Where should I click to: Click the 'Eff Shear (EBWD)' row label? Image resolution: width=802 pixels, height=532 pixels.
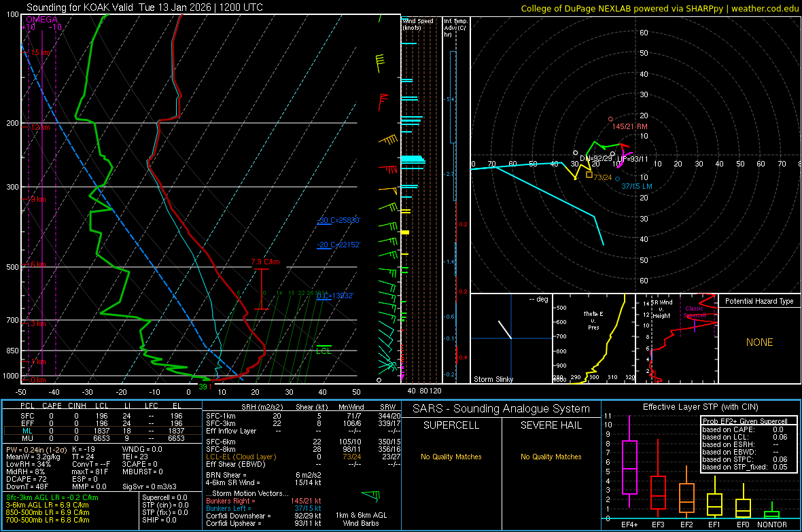tap(236, 464)
